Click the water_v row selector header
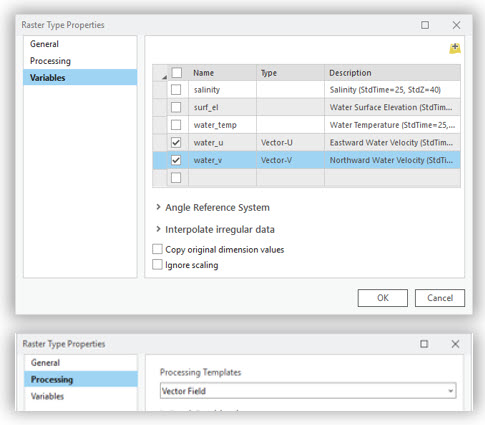Viewport: 485px width, 425px height. click(x=160, y=160)
